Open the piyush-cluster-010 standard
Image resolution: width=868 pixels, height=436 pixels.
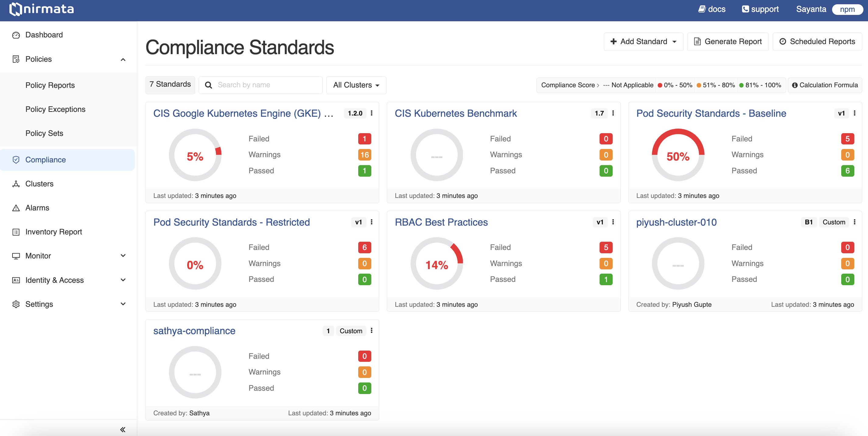coord(676,222)
